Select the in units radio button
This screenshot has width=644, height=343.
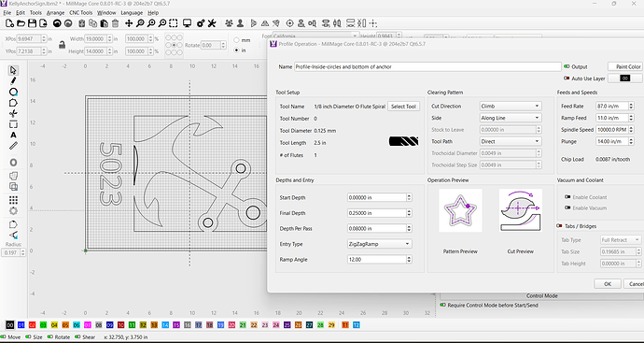pos(236,50)
